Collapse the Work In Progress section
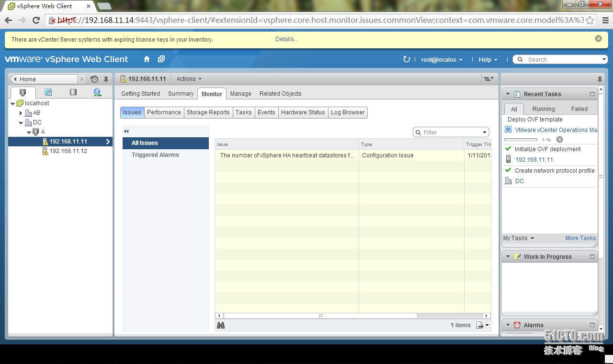613x364 pixels. 508,257
